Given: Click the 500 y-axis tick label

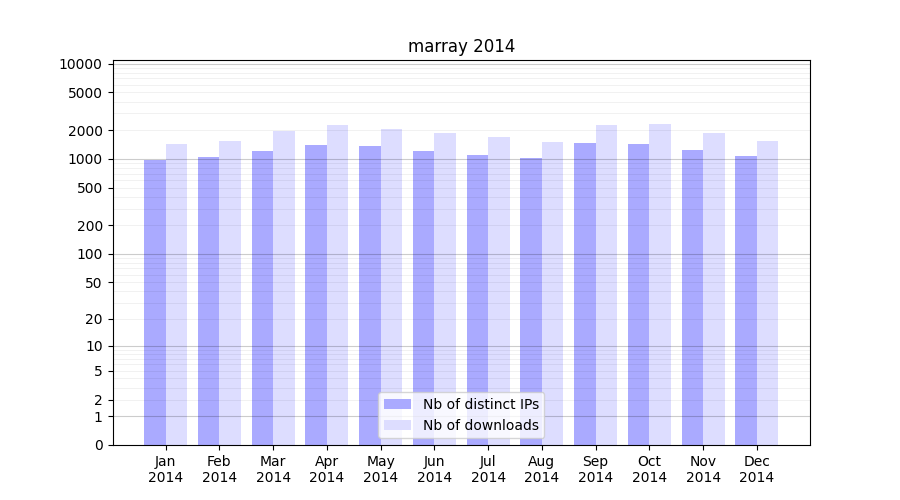Looking at the screenshot, I should [90, 188].
